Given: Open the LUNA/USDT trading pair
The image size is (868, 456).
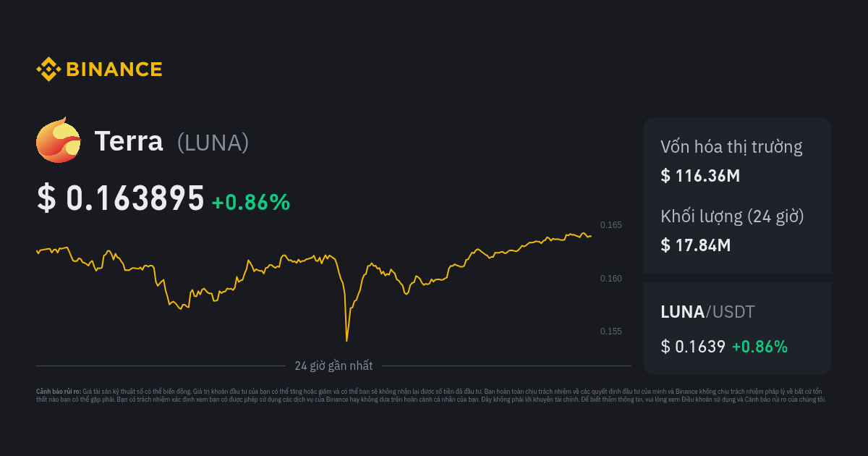Looking at the screenshot, I should [x=707, y=312].
